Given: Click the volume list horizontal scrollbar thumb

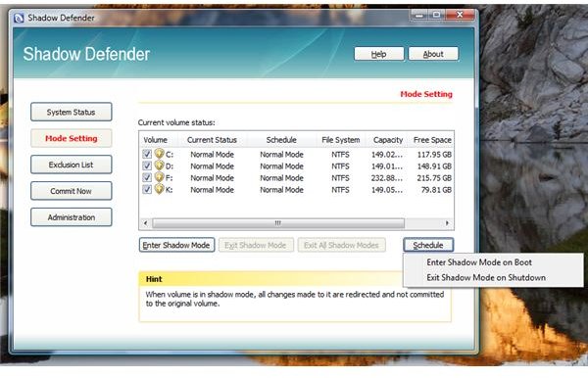Looking at the screenshot, I should [x=278, y=223].
